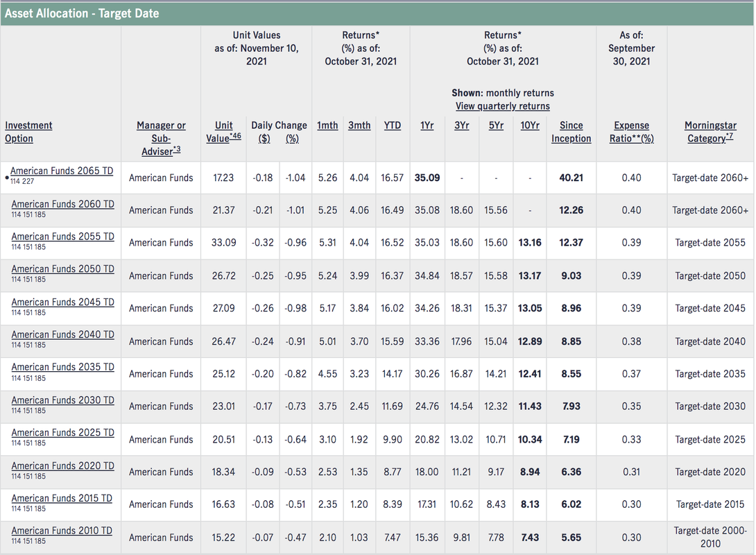The height and width of the screenshot is (555, 756).
Task: Sort by 3mth returns header
Action: (x=359, y=126)
